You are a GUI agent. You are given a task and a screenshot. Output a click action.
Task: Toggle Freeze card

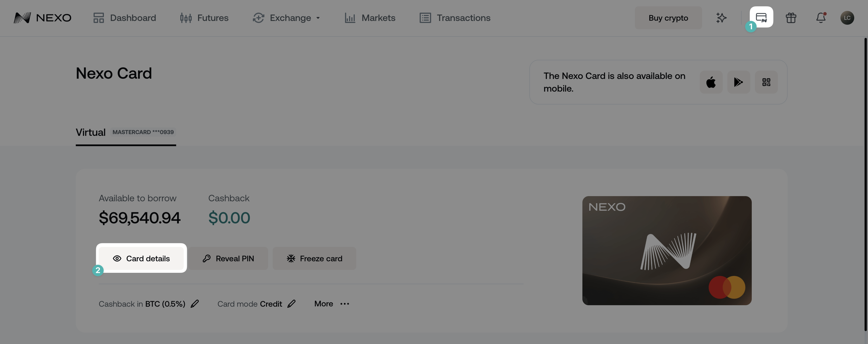click(x=314, y=258)
